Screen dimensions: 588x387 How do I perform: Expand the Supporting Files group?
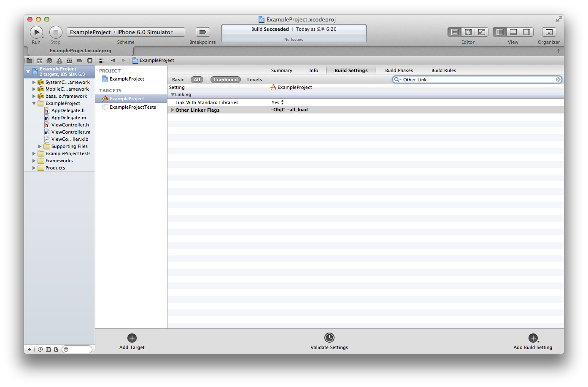point(40,147)
